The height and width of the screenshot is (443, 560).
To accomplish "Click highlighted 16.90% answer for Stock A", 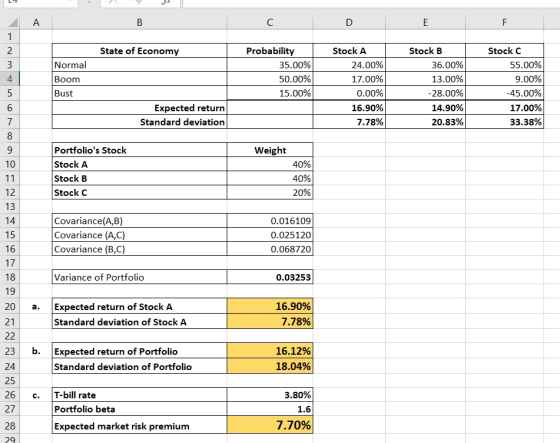I will pos(270,306).
